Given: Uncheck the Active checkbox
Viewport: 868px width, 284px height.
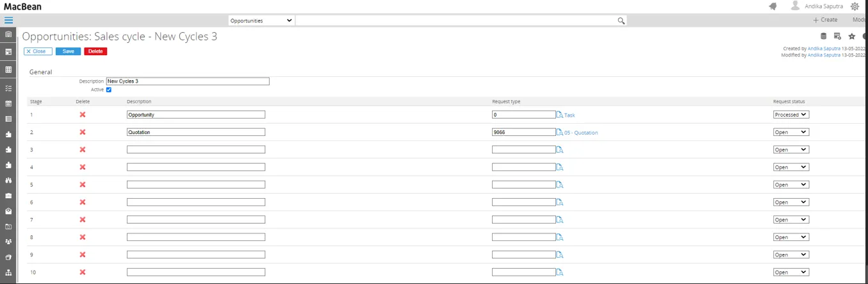Looking at the screenshot, I should [x=109, y=90].
